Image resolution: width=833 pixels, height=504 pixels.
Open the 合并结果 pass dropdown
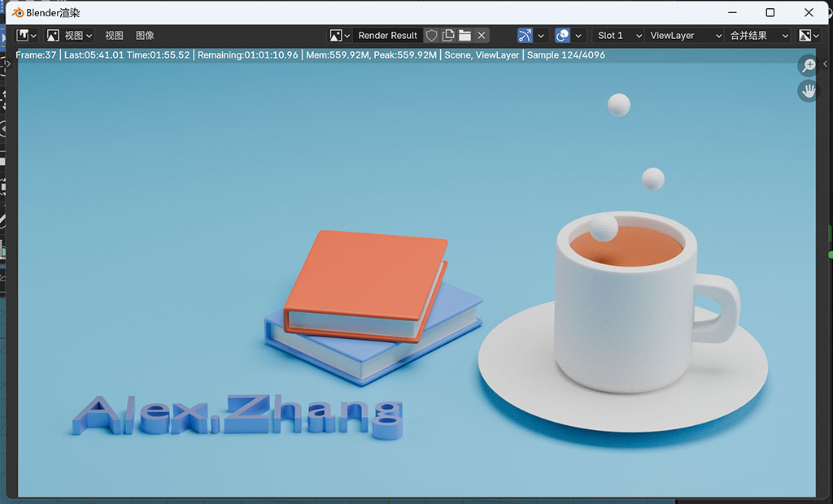(758, 36)
